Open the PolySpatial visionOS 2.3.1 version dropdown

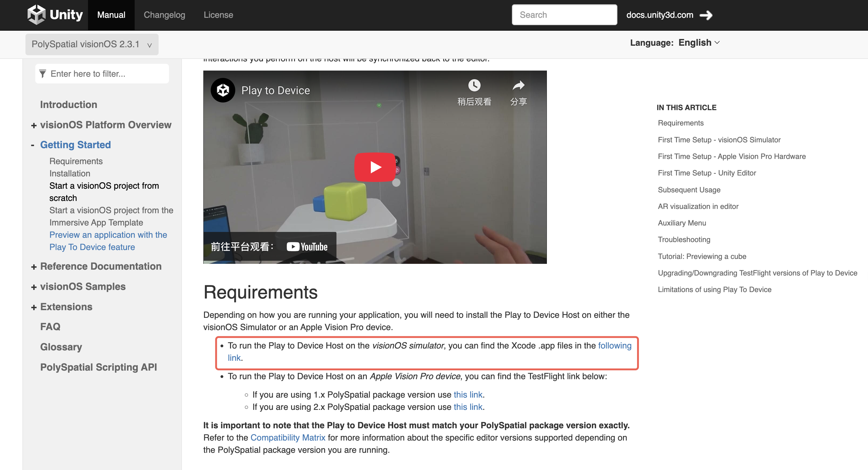click(92, 44)
